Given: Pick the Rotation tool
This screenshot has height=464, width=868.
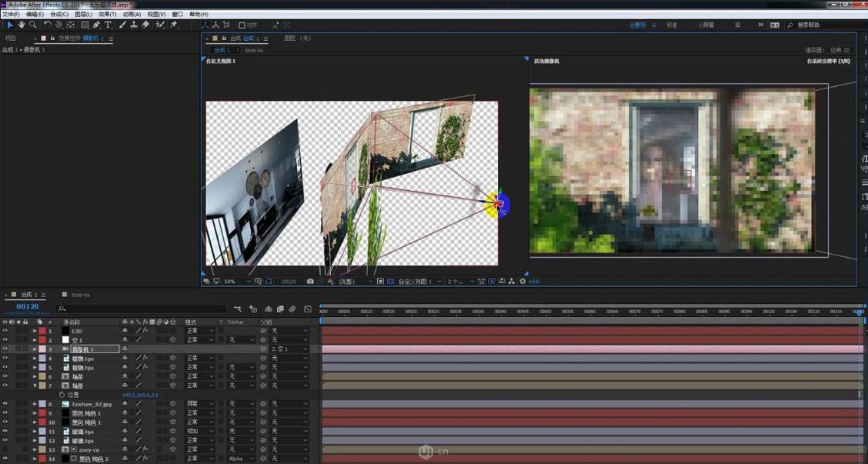Looking at the screenshot, I should [x=48, y=25].
